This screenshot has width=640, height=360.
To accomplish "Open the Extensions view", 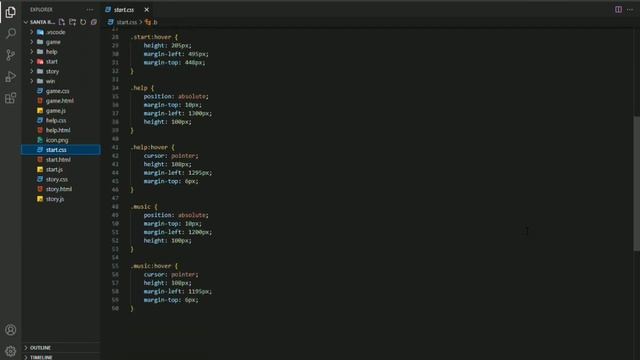I will [x=11, y=98].
